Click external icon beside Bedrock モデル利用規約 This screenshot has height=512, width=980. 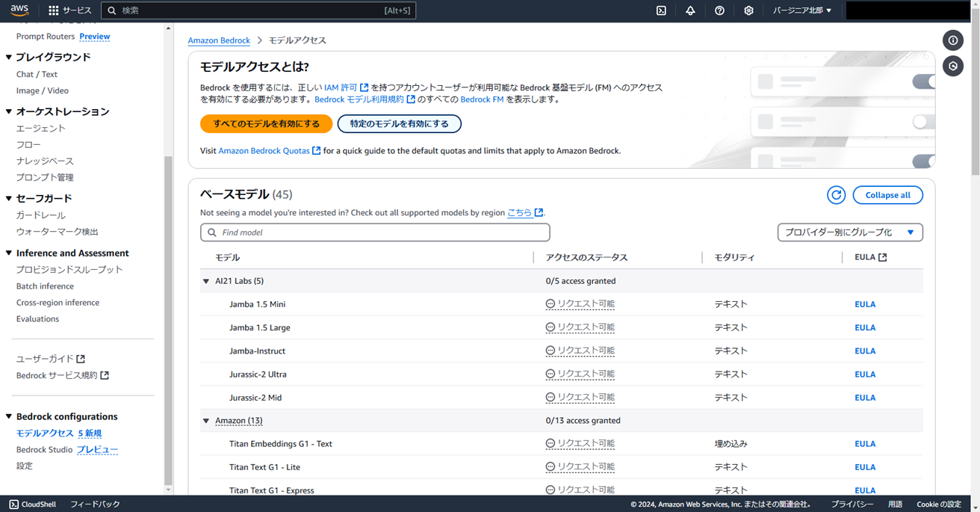point(411,99)
